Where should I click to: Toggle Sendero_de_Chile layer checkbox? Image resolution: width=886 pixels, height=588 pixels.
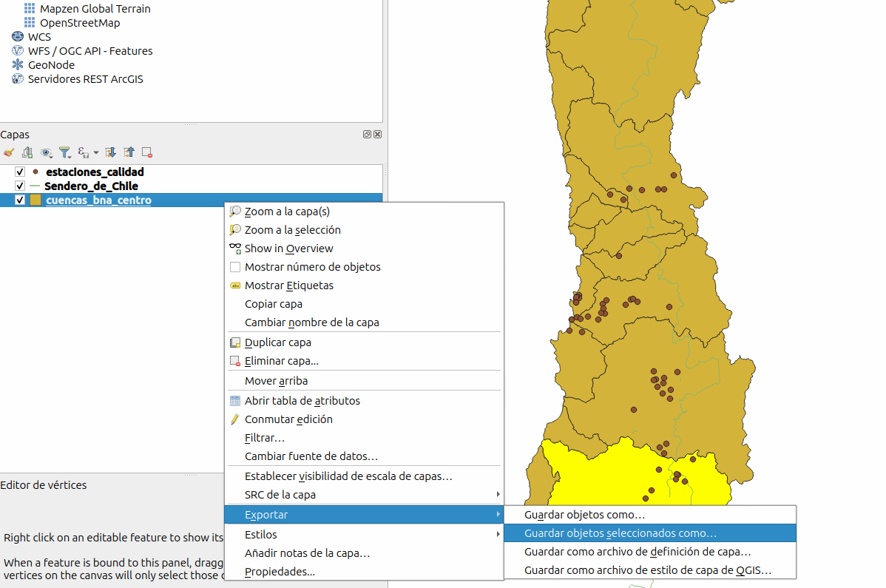(20, 186)
